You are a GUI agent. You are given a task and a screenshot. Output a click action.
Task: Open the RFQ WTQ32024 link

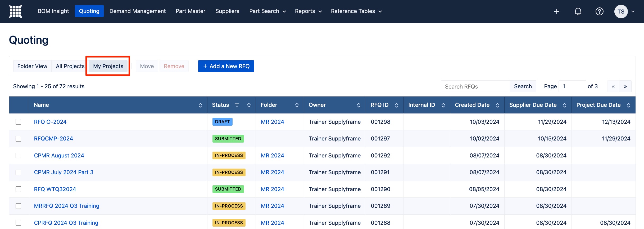(55, 189)
